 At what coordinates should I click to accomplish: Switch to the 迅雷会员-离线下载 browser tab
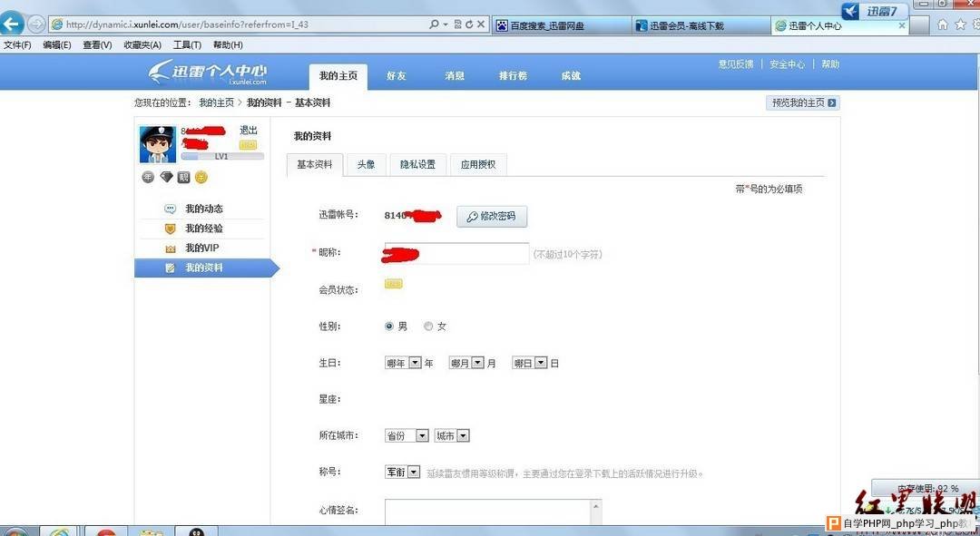pyautogui.click(x=701, y=25)
